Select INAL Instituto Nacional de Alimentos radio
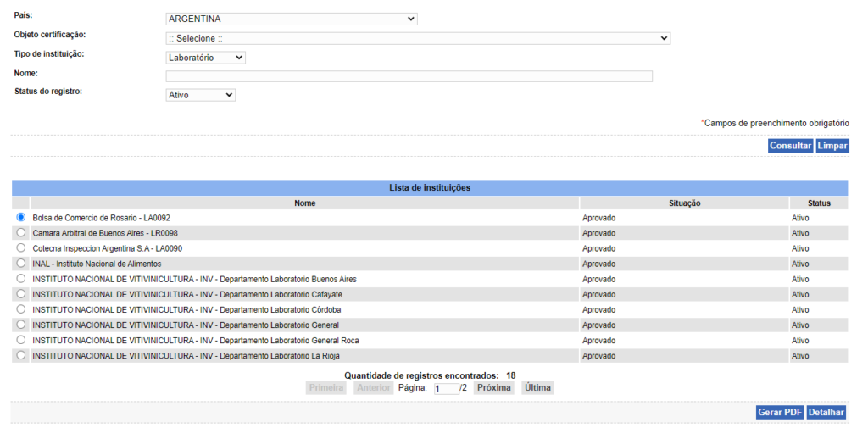The width and height of the screenshot is (868, 428). [x=21, y=264]
